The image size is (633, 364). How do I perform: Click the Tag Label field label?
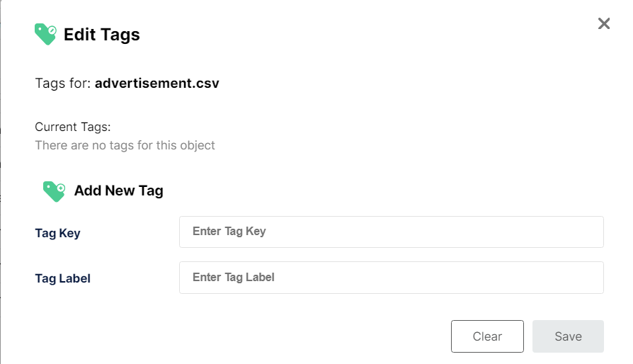(62, 278)
